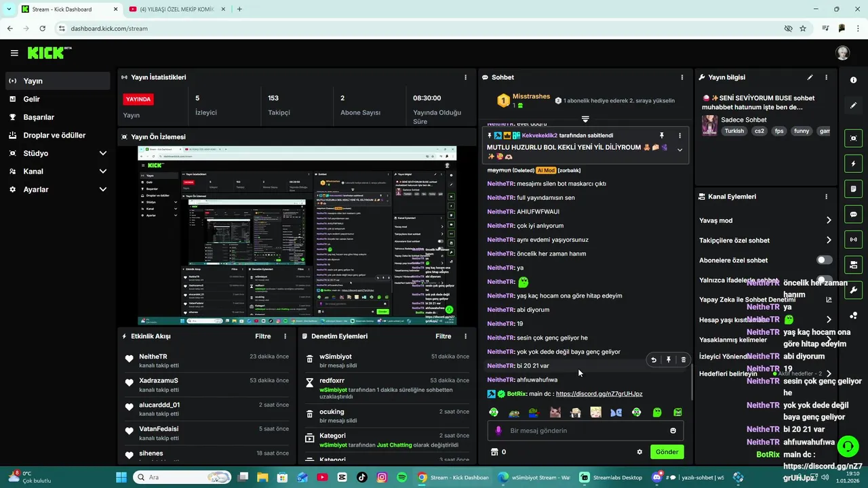Toggle Yalnızca ifadelerle sohbet switch
This screenshot has width=868, height=488.
pos(825,279)
